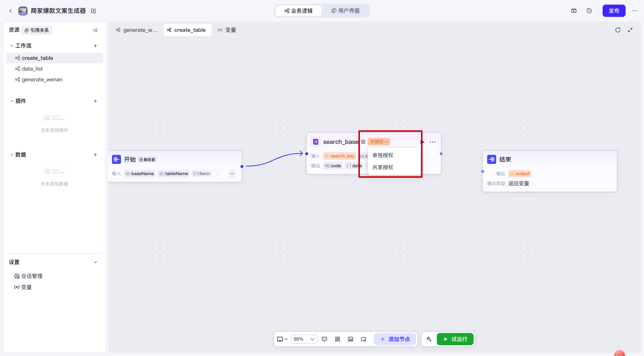
Task: Click the edit project name pencil icon
Action: (94, 11)
